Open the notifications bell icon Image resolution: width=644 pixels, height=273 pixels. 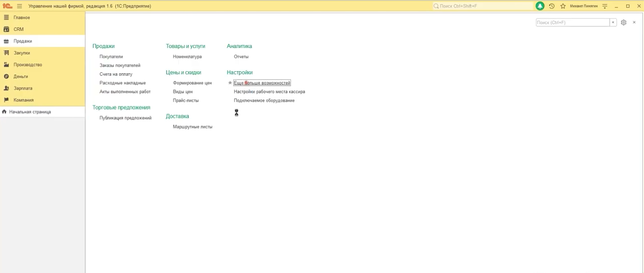coord(540,6)
